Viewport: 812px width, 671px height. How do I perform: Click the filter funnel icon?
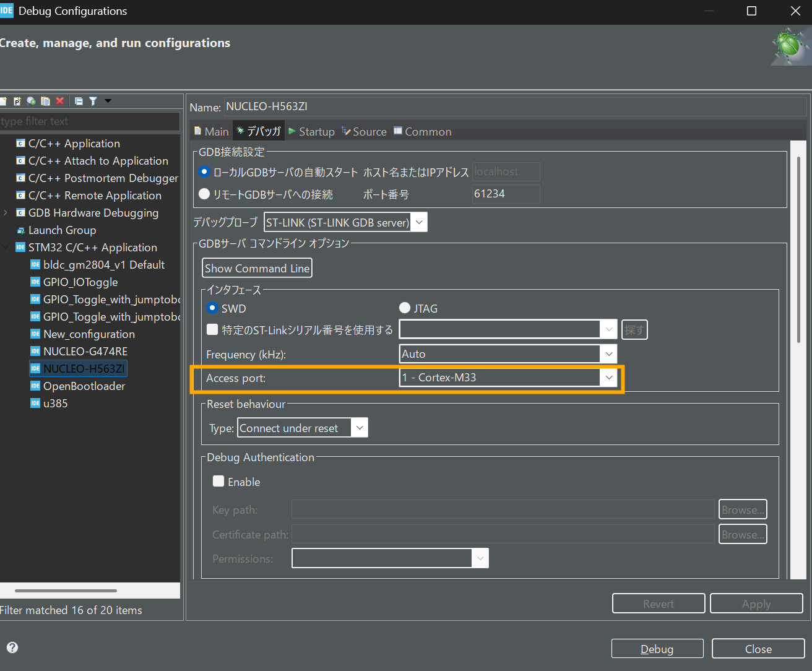pos(93,101)
